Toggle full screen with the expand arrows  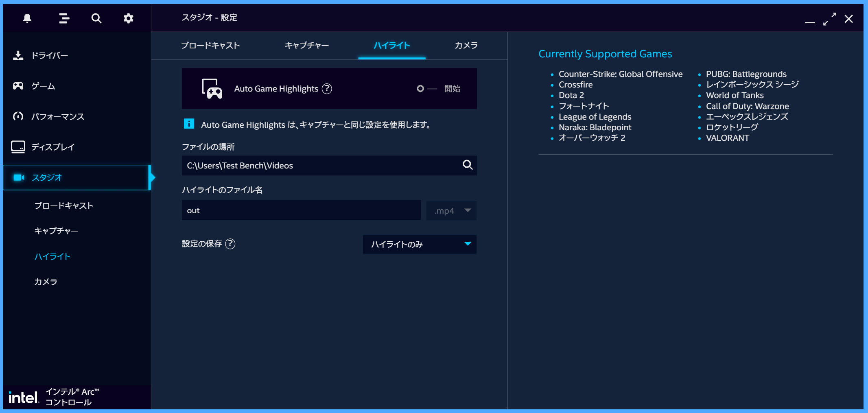tap(829, 19)
